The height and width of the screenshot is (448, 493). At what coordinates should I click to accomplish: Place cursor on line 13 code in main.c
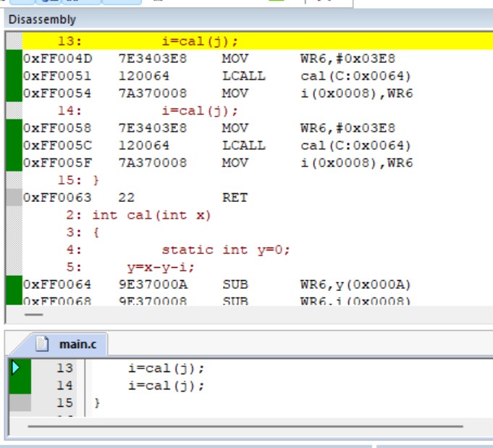(x=167, y=368)
